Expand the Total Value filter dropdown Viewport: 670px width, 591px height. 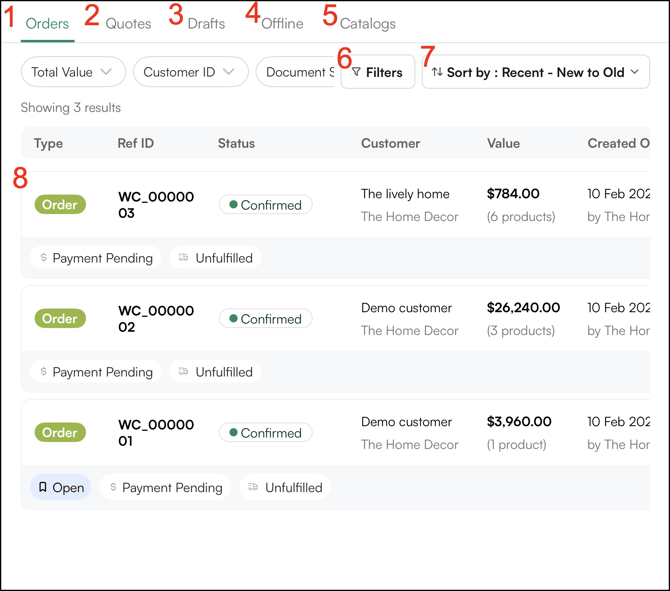pyautogui.click(x=73, y=72)
